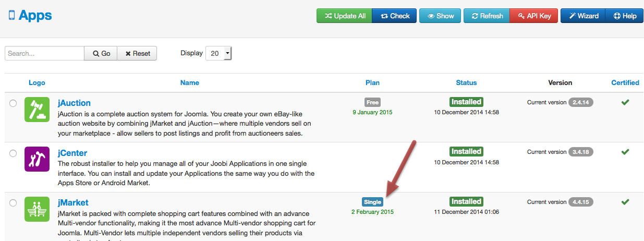Sort by the Plan column header
Image resolution: width=644 pixels, height=241 pixels.
pos(373,82)
